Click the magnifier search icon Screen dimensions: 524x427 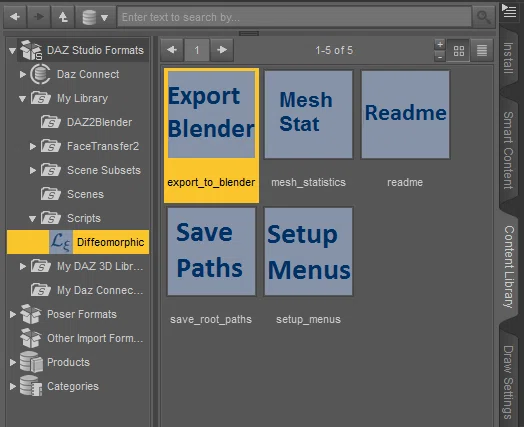click(484, 17)
